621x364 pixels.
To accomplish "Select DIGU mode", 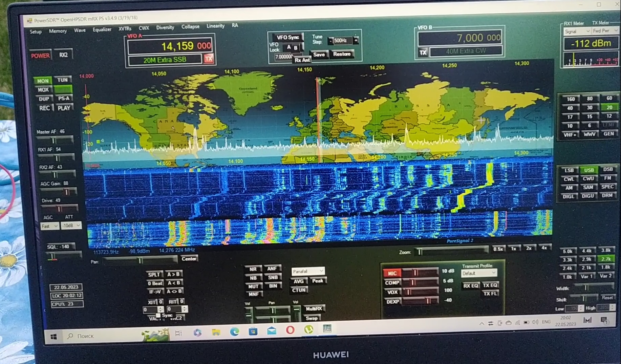I will (x=588, y=196).
